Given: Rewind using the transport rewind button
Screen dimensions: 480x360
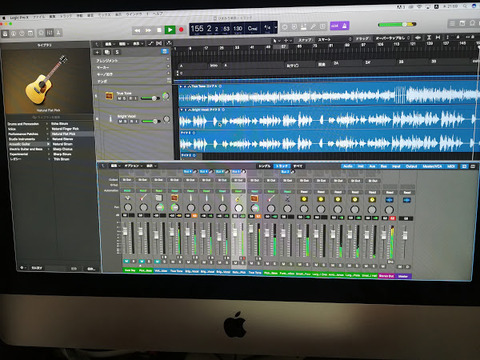Looking at the screenshot, I should pos(137,30).
